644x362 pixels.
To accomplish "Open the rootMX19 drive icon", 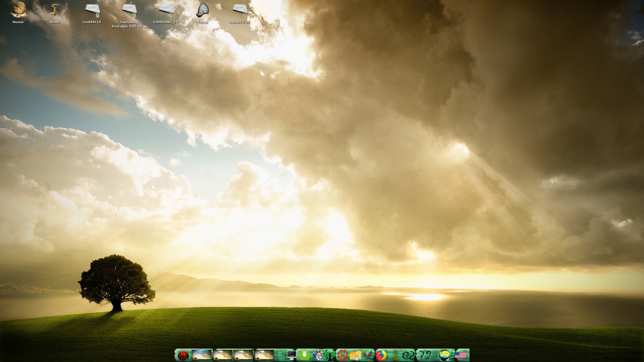I will (x=92, y=10).
